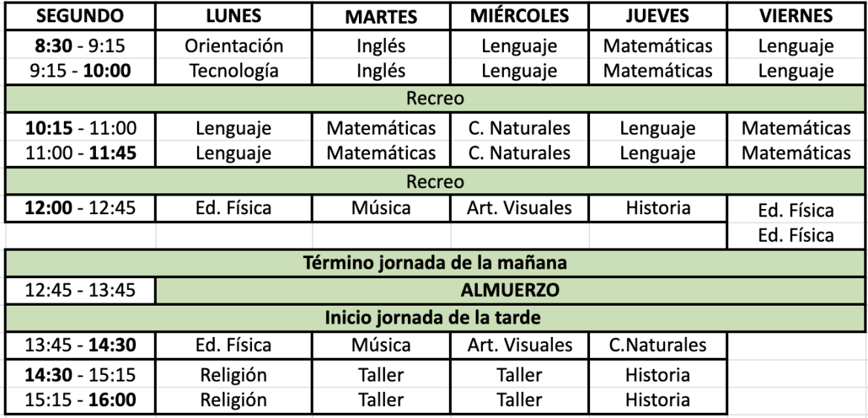Viewport: 868px width, 418px height.
Task: Select the LUNES column header
Action: coord(234,16)
